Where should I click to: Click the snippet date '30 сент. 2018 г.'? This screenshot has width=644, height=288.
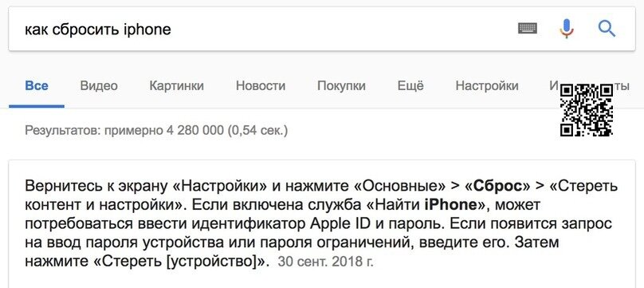[x=326, y=262]
